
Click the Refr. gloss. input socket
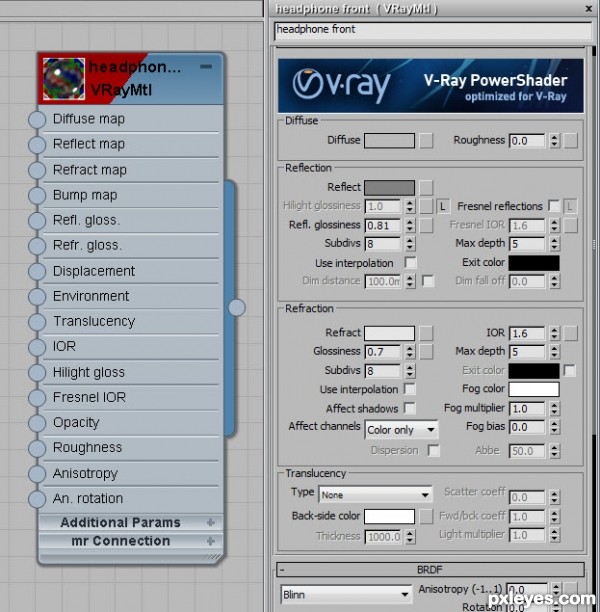click(37, 246)
